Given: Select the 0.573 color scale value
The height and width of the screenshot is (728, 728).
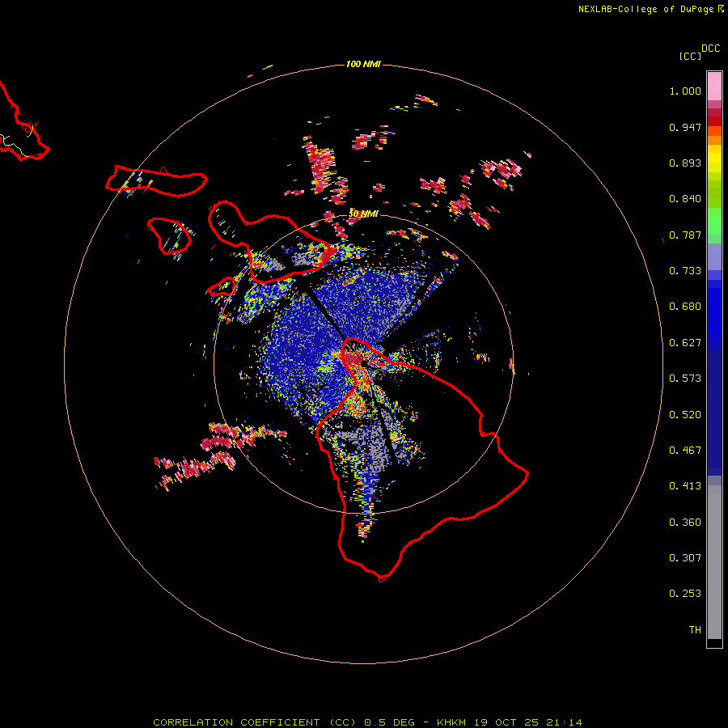Looking at the screenshot, I should (x=685, y=379).
